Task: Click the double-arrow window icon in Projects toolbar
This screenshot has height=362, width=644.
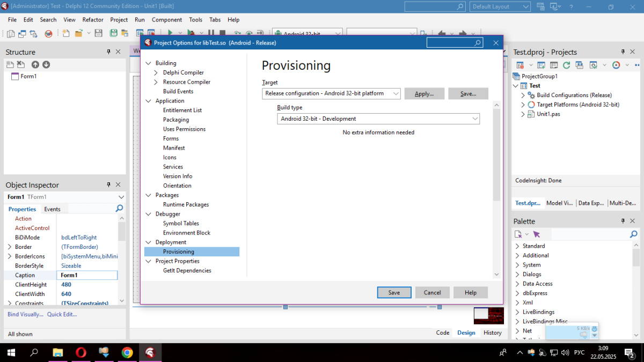Action: coord(580,65)
